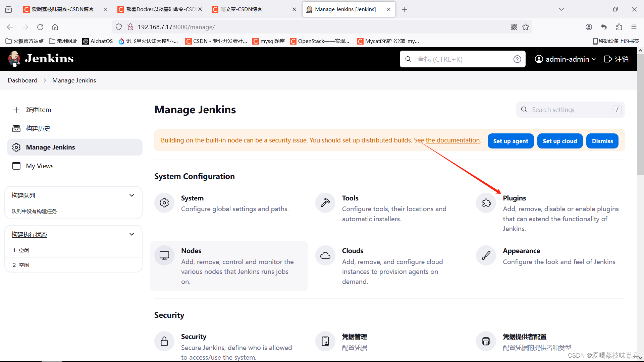Screen dimensions: 644x362
Task: Open the browser hamburger menu
Action: click(x=634, y=27)
